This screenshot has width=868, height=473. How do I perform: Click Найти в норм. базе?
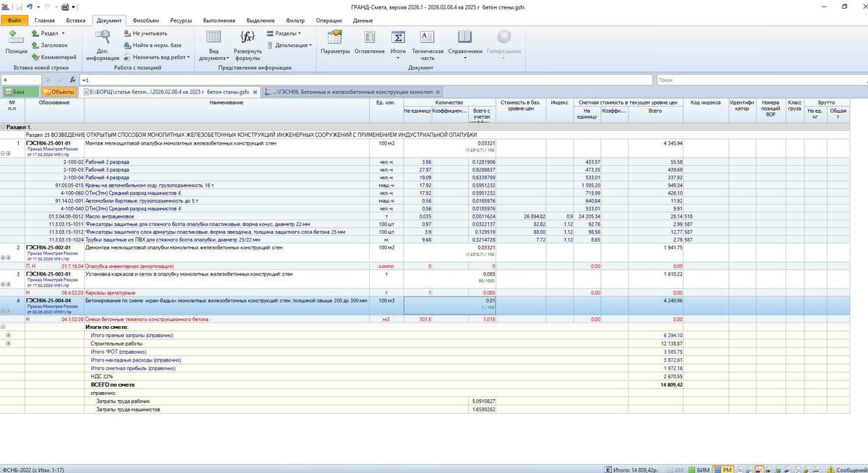coord(152,45)
